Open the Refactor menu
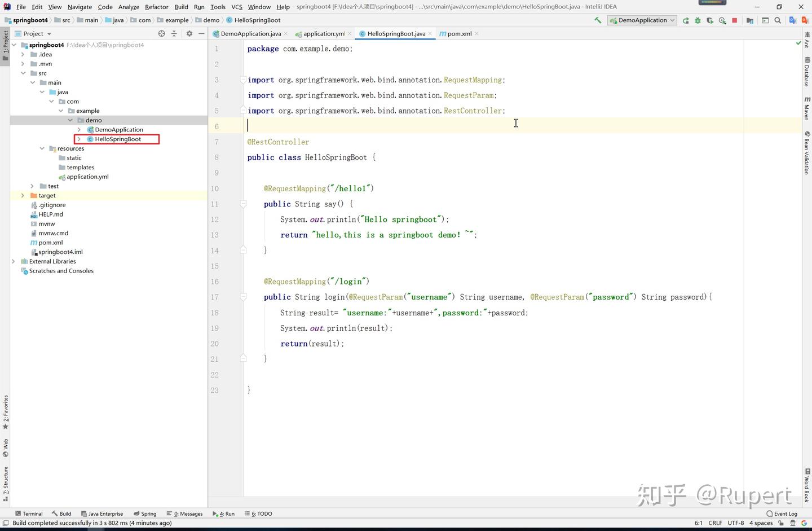The width and height of the screenshot is (812, 531). [156, 7]
